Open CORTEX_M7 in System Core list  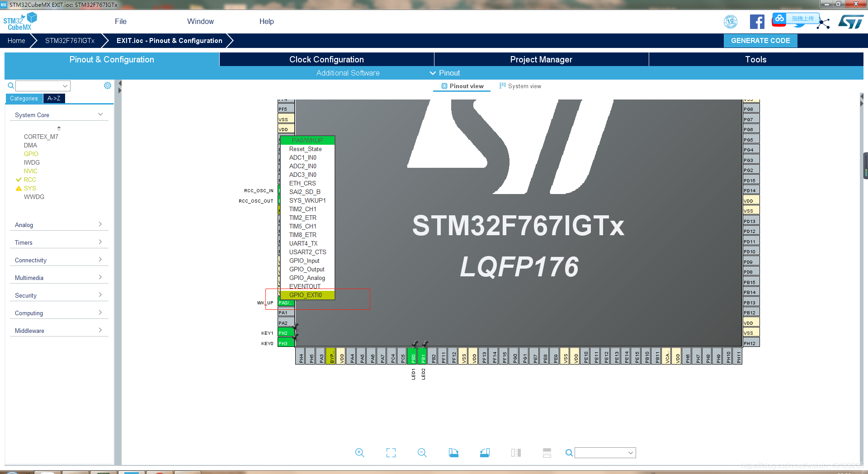41,137
